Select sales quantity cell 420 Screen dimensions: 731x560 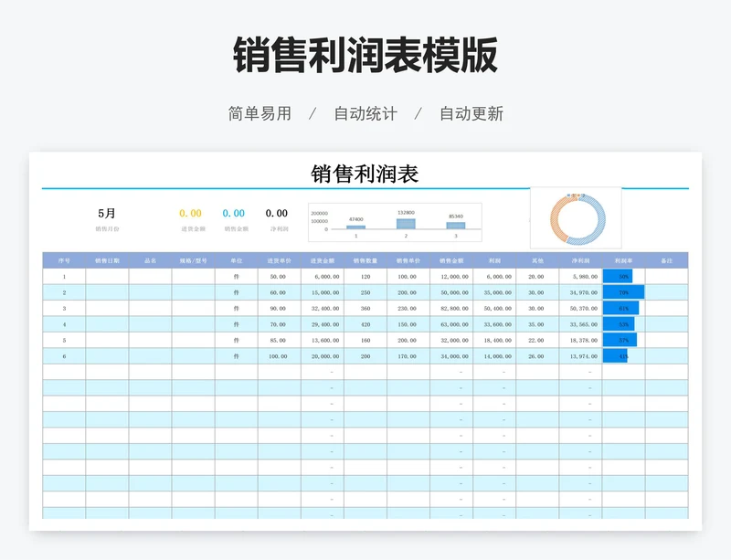(x=365, y=324)
